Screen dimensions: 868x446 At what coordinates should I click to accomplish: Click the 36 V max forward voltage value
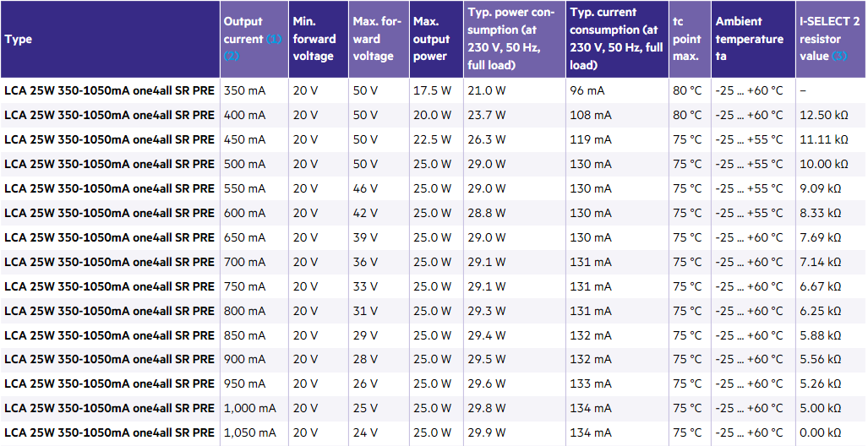click(365, 262)
